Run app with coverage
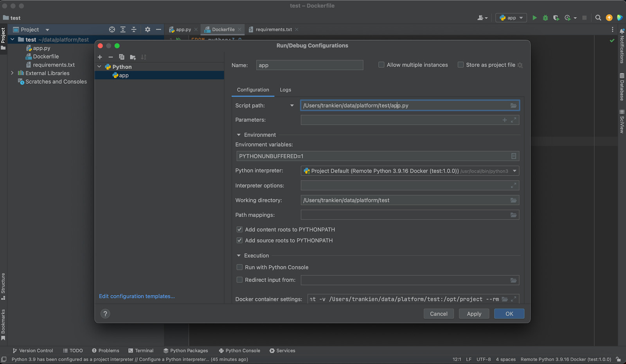626x364 pixels. (556, 18)
